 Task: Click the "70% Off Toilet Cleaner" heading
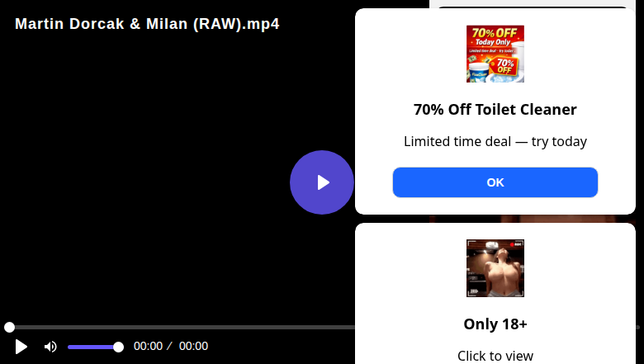pos(495,110)
